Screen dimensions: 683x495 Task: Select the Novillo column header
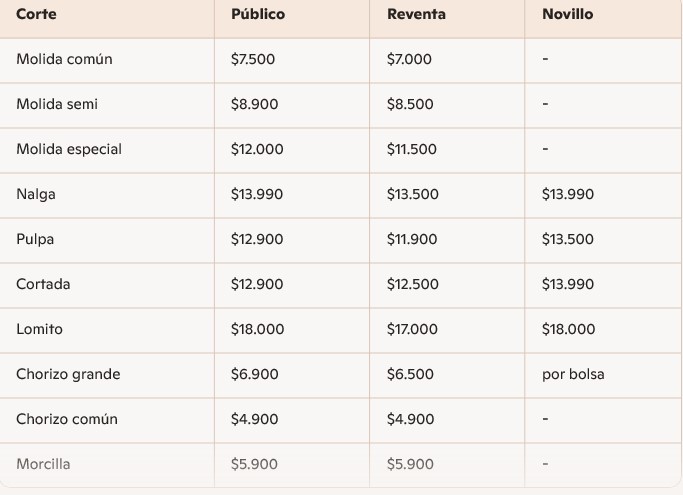coord(567,14)
